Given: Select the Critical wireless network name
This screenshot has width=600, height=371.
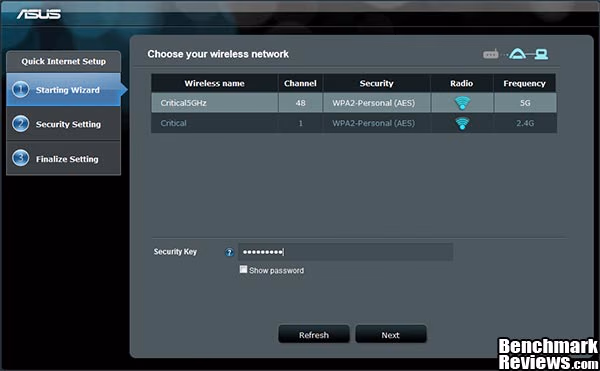Looking at the screenshot, I should coord(173,123).
